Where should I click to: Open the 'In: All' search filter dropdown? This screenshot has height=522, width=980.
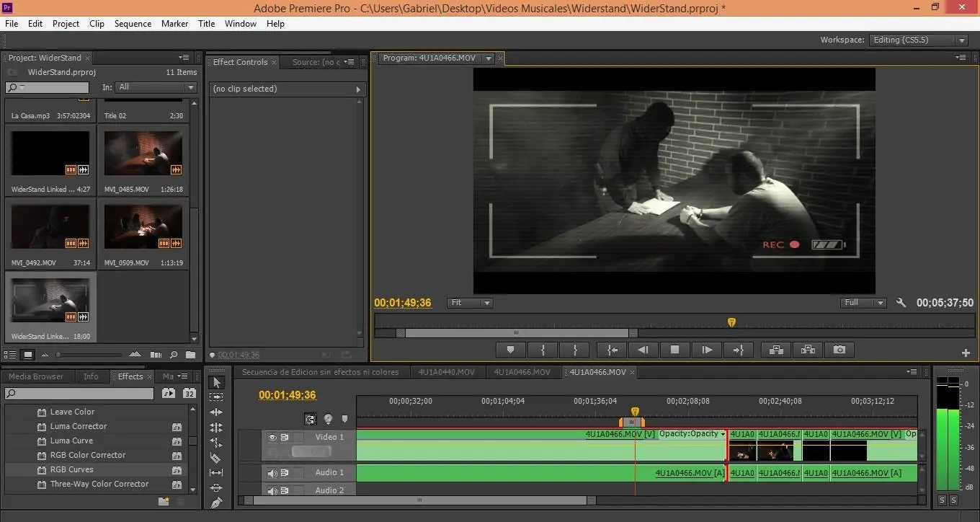[x=156, y=87]
